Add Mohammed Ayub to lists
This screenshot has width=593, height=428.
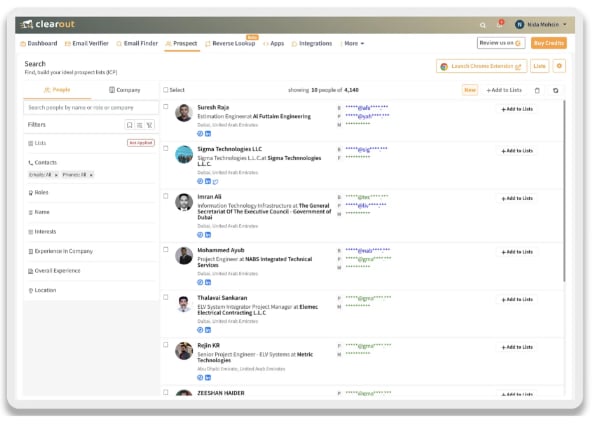click(x=517, y=252)
